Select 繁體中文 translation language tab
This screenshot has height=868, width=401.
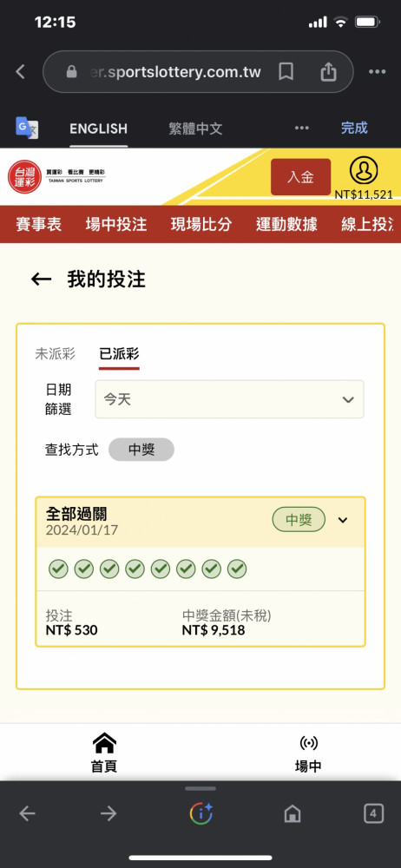point(195,128)
